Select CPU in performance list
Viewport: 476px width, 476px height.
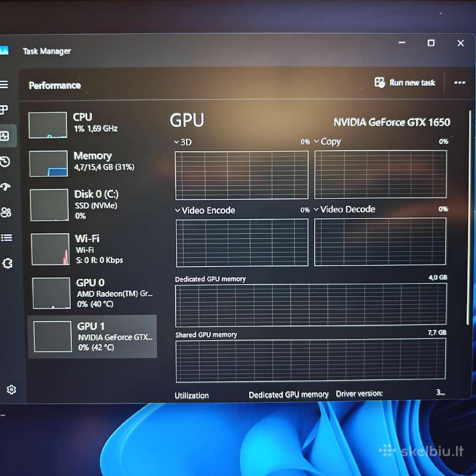(93, 125)
